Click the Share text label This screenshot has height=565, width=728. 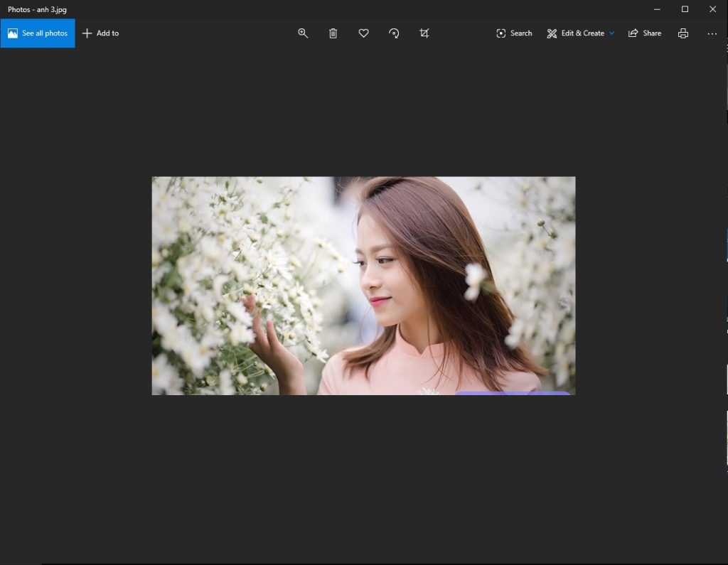click(652, 33)
